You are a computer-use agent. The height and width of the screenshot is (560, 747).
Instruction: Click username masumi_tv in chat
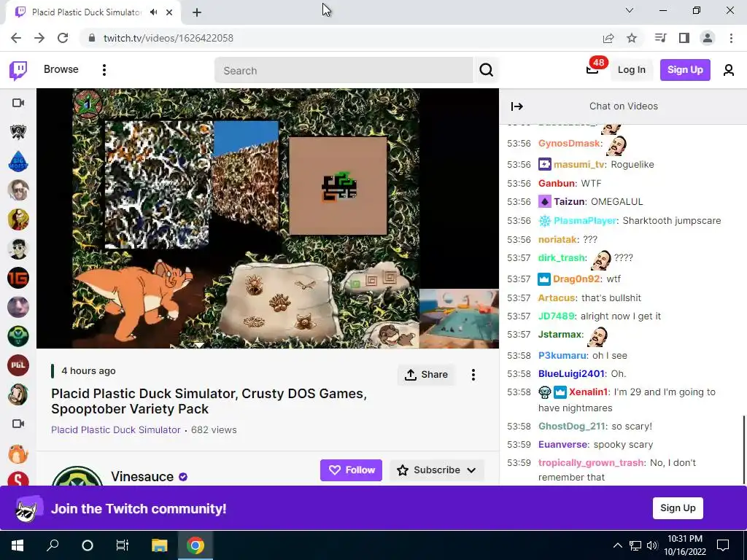[x=579, y=164]
